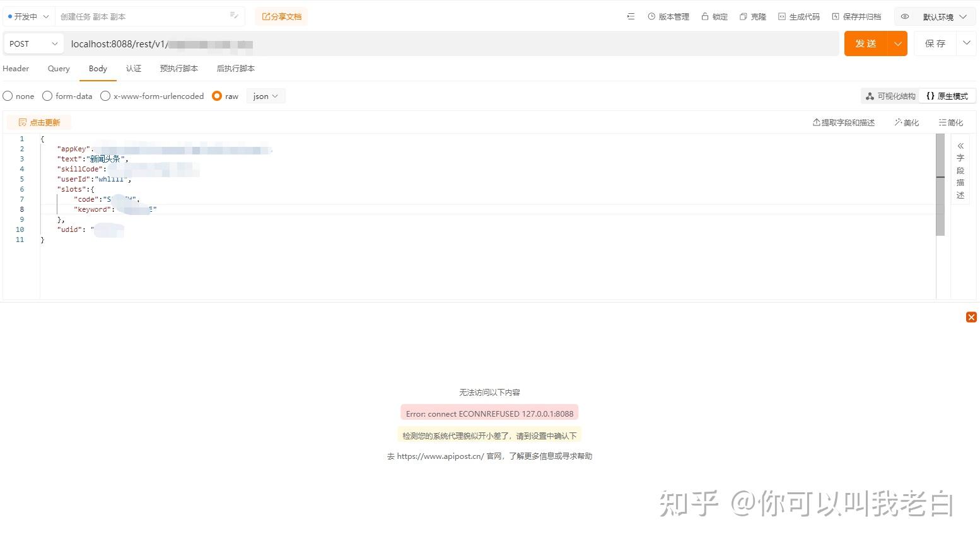Click the 锁定 lock icon

(705, 17)
